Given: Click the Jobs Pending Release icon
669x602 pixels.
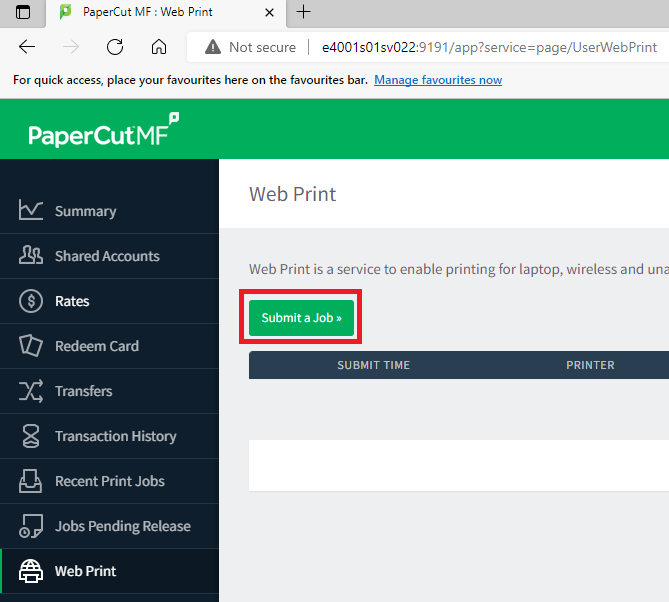Looking at the screenshot, I should pyautogui.click(x=31, y=526).
